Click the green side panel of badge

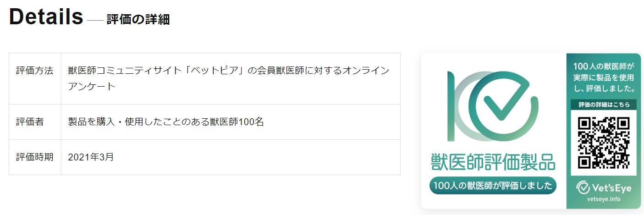click(603, 131)
